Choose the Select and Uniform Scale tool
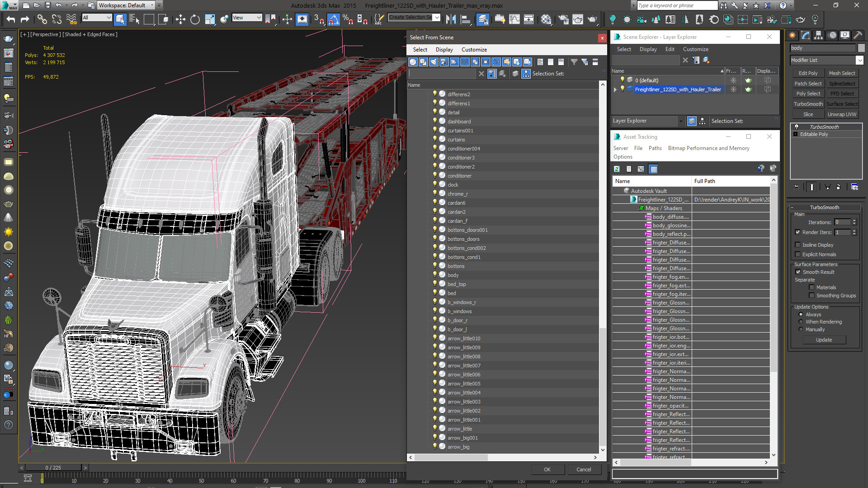 [x=210, y=19]
